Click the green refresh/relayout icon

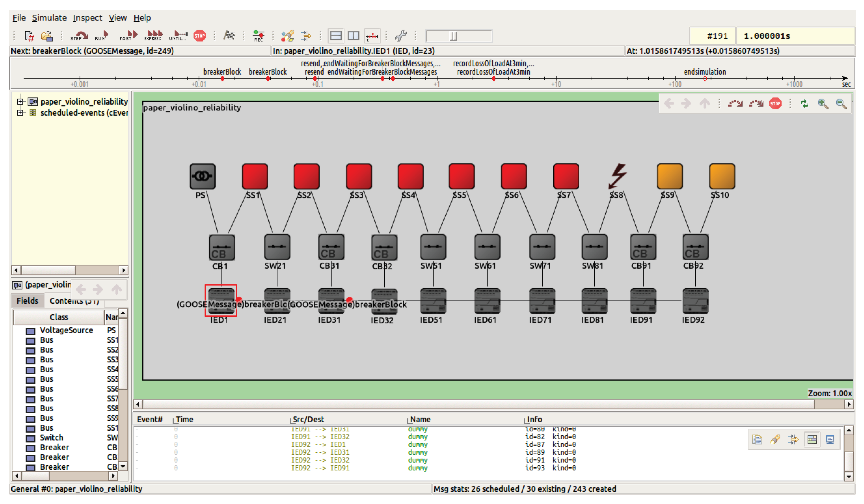pyautogui.click(x=804, y=104)
